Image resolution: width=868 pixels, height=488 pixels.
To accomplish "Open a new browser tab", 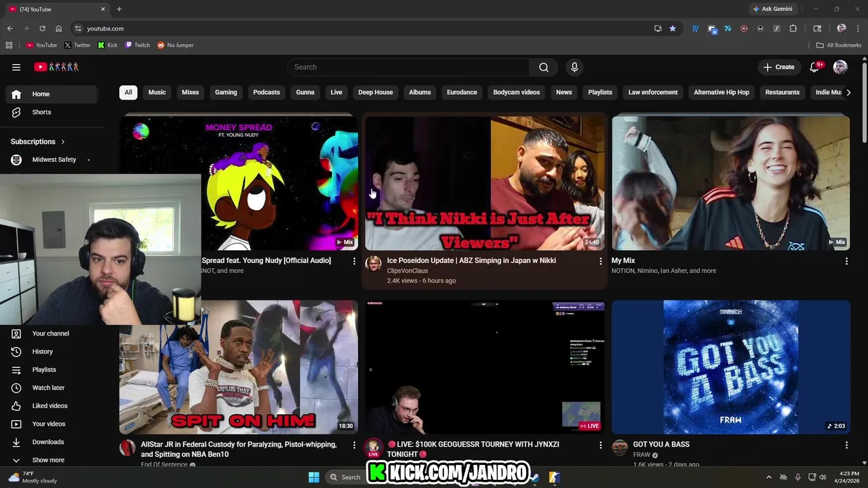I will click(119, 9).
